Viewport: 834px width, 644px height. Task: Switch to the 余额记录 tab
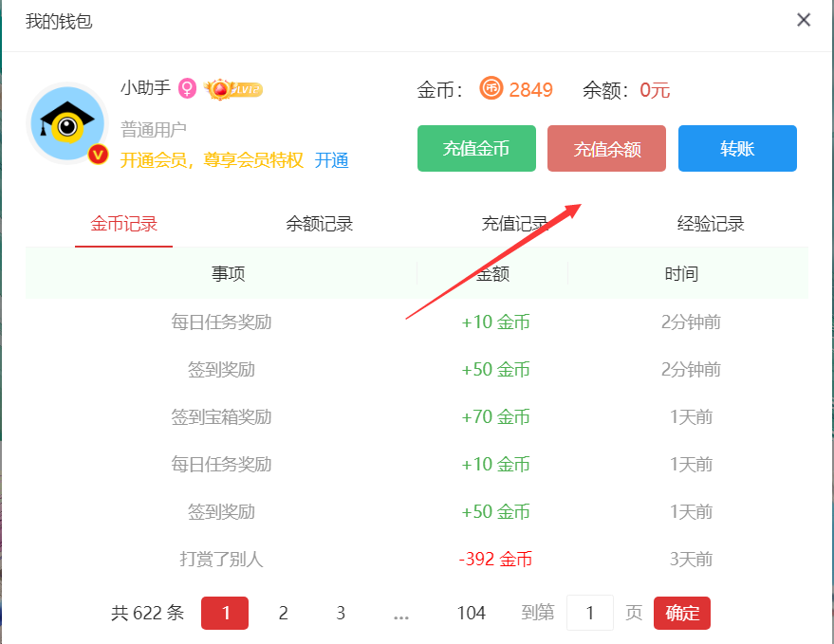coord(319,224)
